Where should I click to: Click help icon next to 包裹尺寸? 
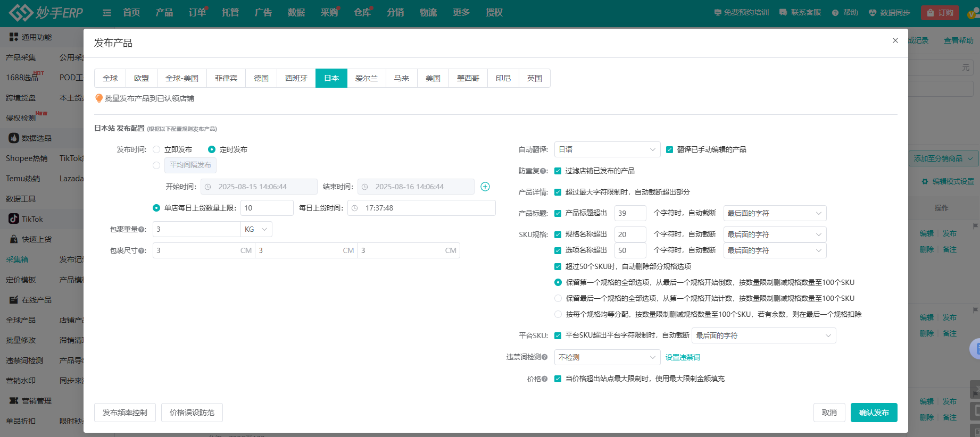[x=142, y=251]
